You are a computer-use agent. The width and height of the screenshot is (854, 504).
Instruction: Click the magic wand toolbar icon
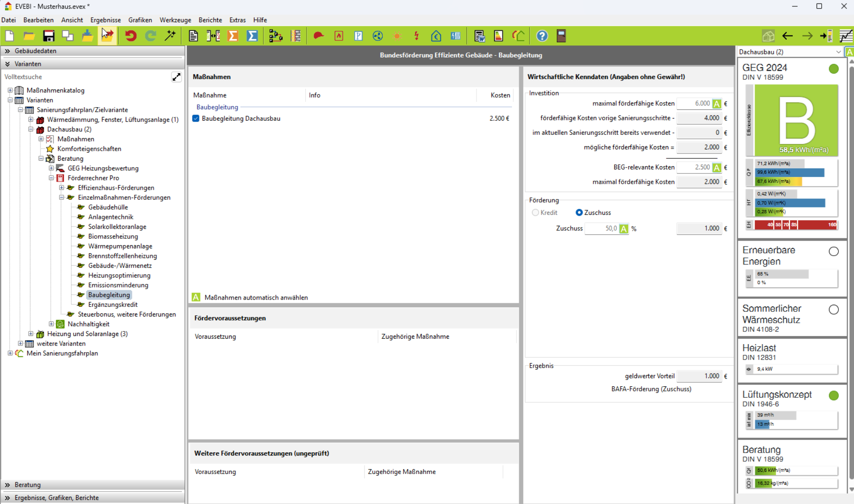170,36
